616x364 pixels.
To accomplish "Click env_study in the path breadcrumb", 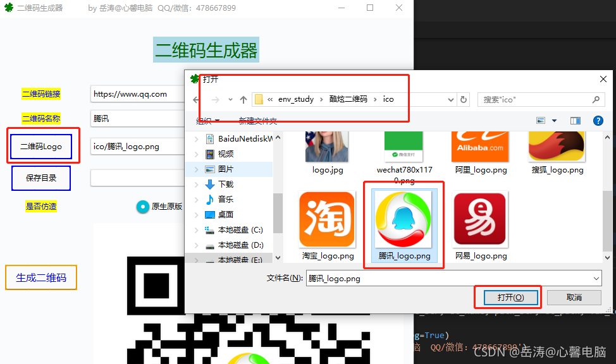I will (x=296, y=99).
